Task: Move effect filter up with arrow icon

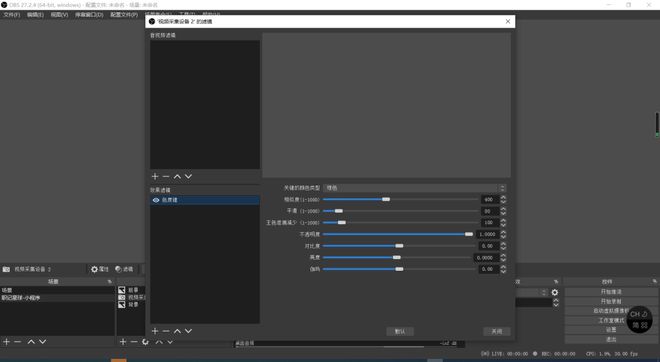Action: pyautogui.click(x=177, y=331)
